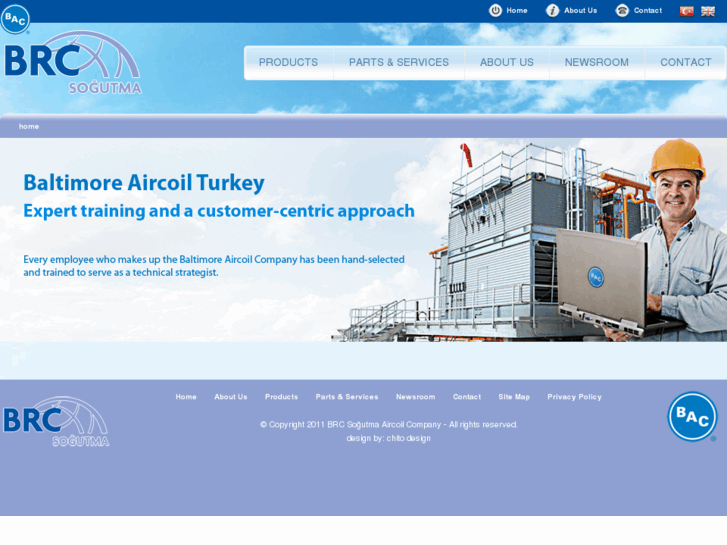Open footer Newsroom link
The width and height of the screenshot is (727, 545).
pyautogui.click(x=415, y=397)
